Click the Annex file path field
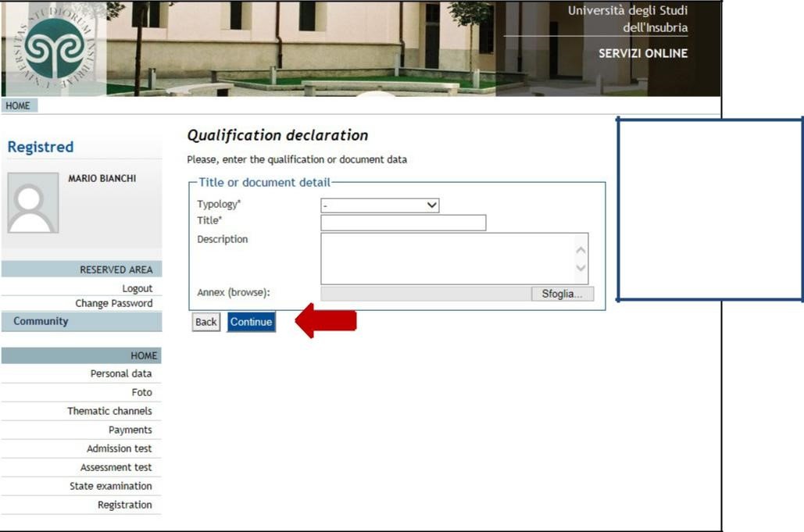 [x=426, y=294]
